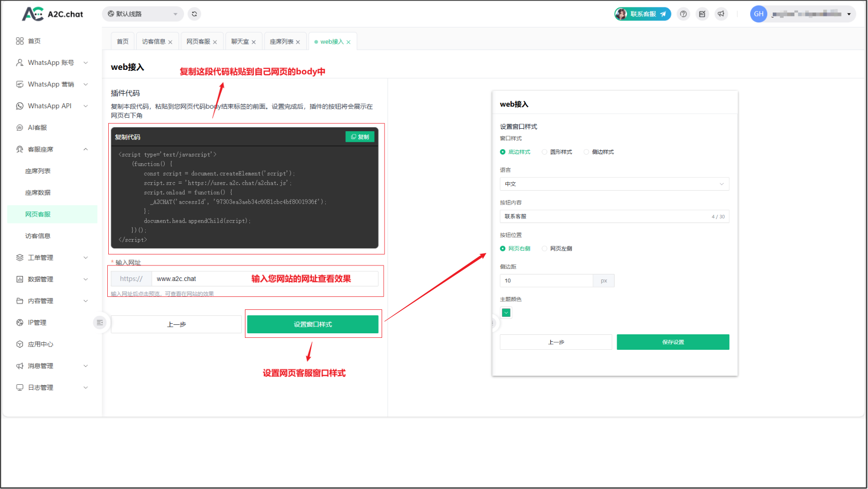
Task: Open 应用中心 from the sidebar icon
Action: (x=20, y=344)
